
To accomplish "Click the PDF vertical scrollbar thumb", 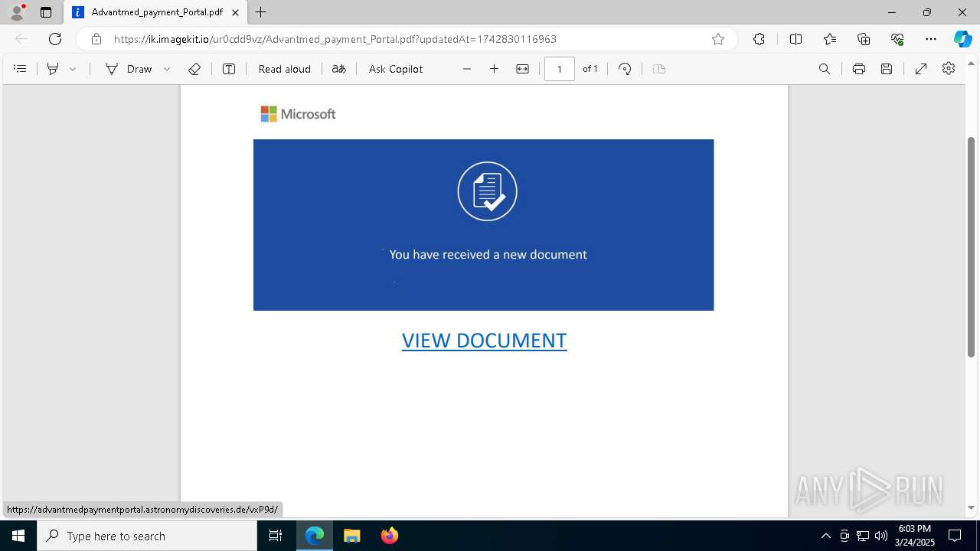I will pyautogui.click(x=972, y=246).
